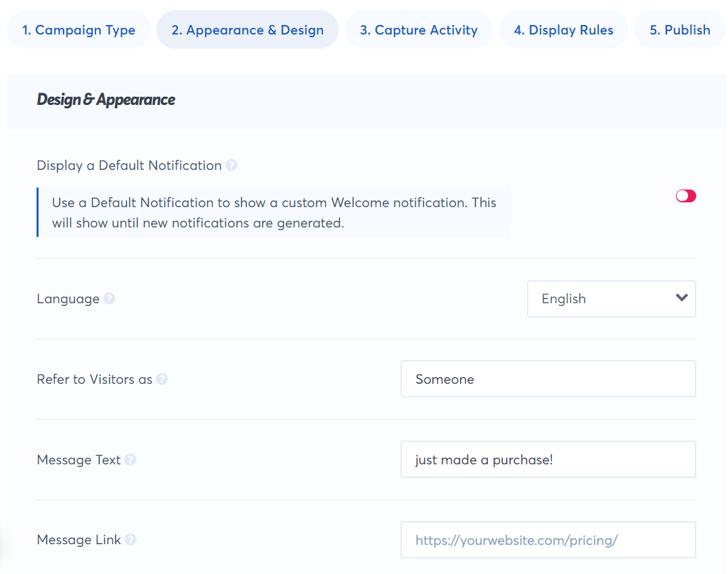Click the Refer to Visitors as field showing Someone
The width and height of the screenshot is (728, 574).
coord(548,379)
